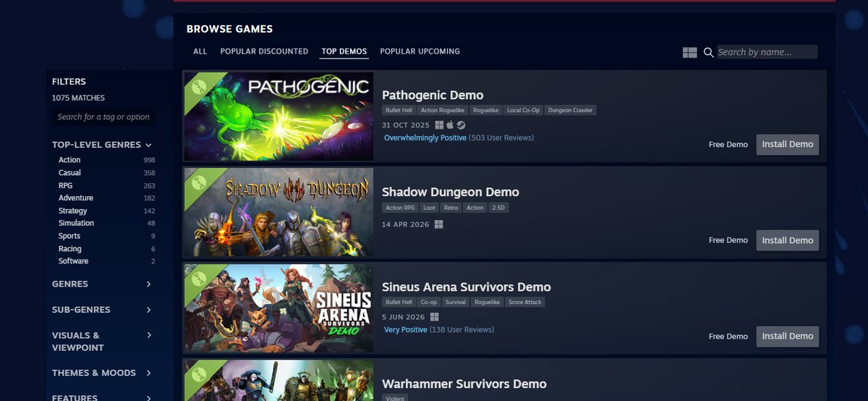The image size is (868, 401).
Task: Click the Windows icon on Shadow Dungeon Demo
Action: tap(438, 224)
